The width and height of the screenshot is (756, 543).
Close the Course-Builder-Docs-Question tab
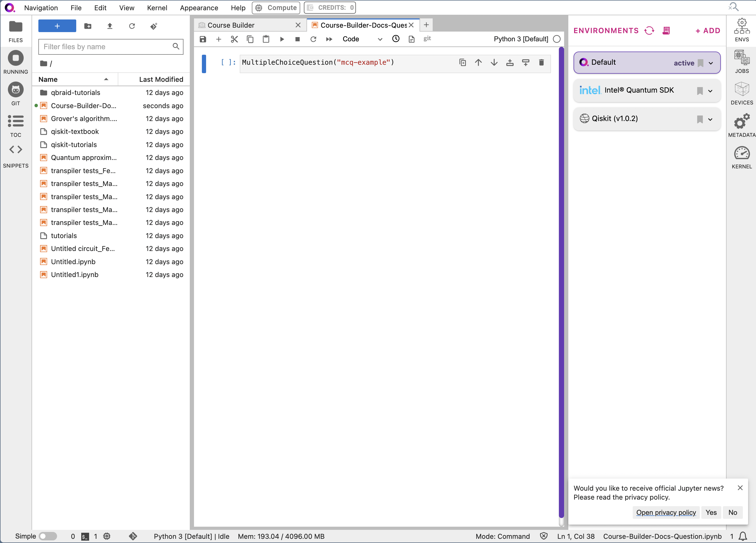411,25
